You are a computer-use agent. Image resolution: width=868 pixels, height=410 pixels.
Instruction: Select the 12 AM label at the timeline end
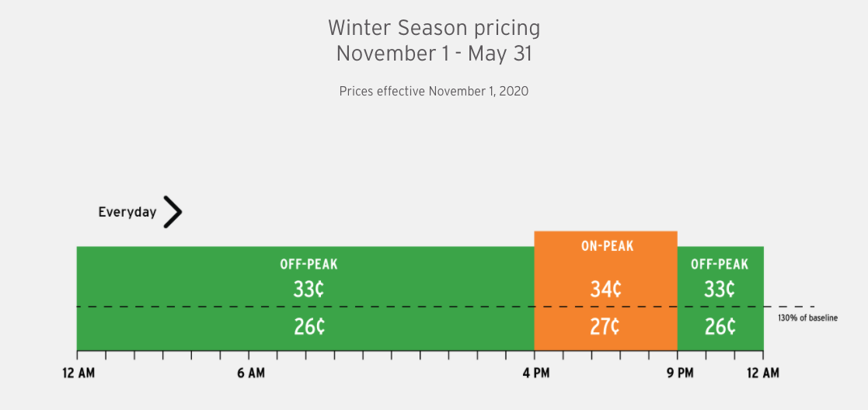[x=762, y=374]
